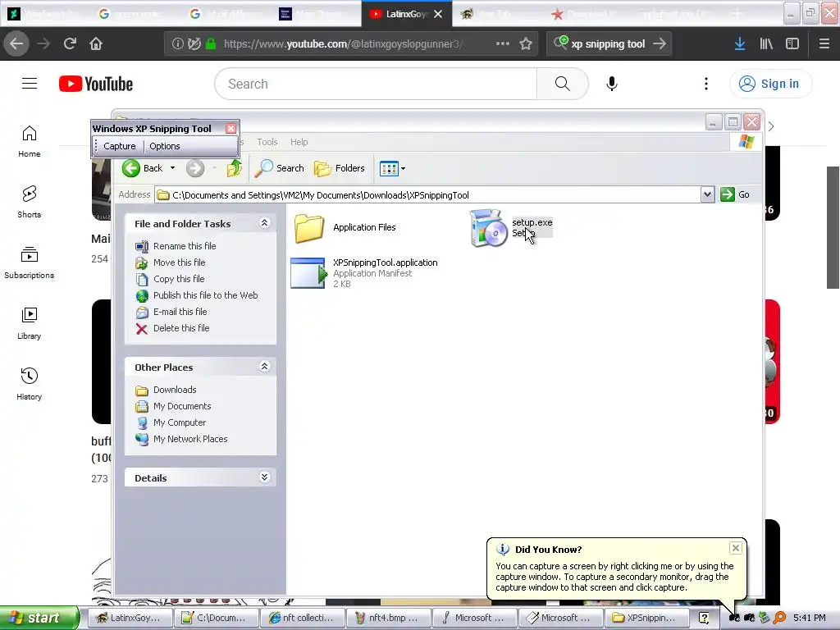The height and width of the screenshot is (630, 840).
Task: Click the Capture button in Snipping Tool
Action: pyautogui.click(x=119, y=146)
